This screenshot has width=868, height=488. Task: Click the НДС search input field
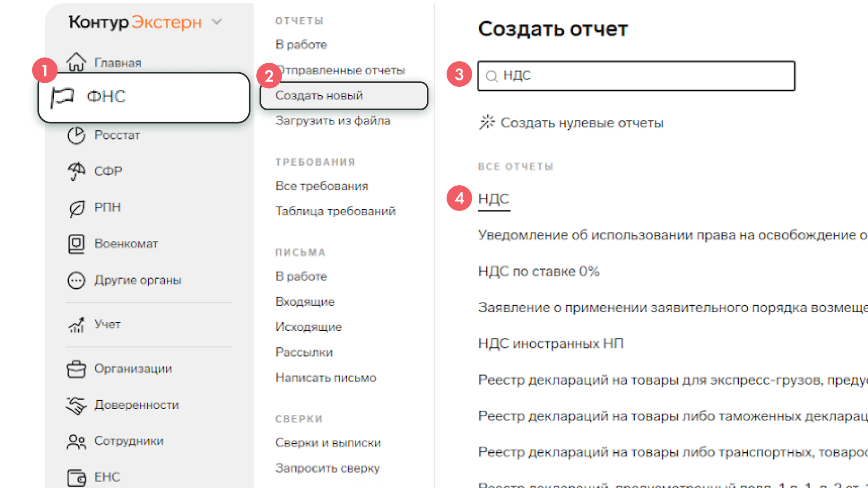636,76
